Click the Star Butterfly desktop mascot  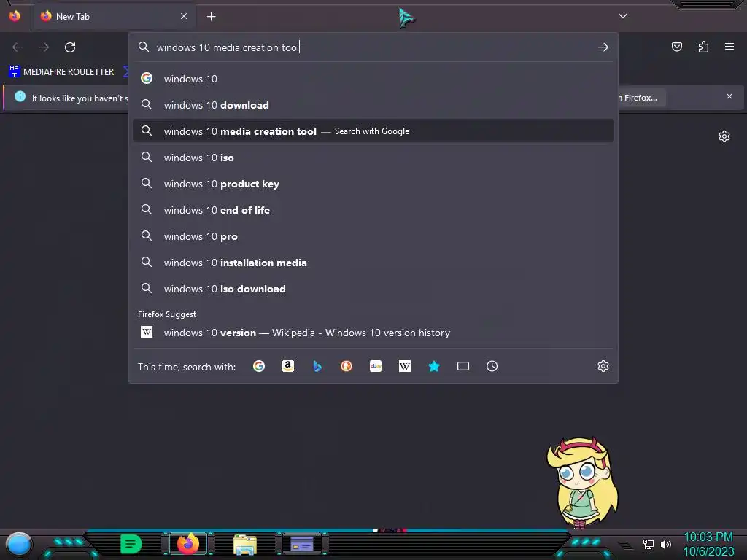[582, 483]
